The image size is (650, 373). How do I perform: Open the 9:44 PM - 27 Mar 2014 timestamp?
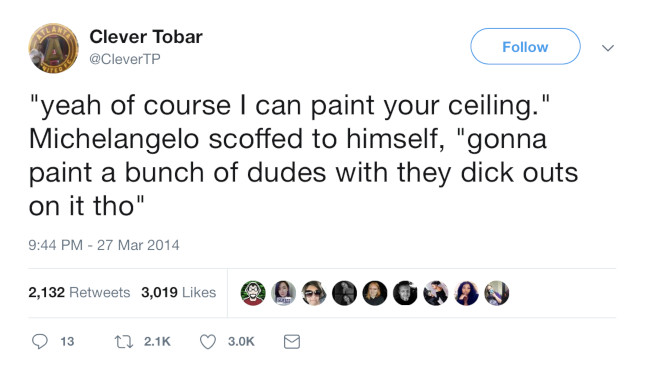click(x=104, y=245)
